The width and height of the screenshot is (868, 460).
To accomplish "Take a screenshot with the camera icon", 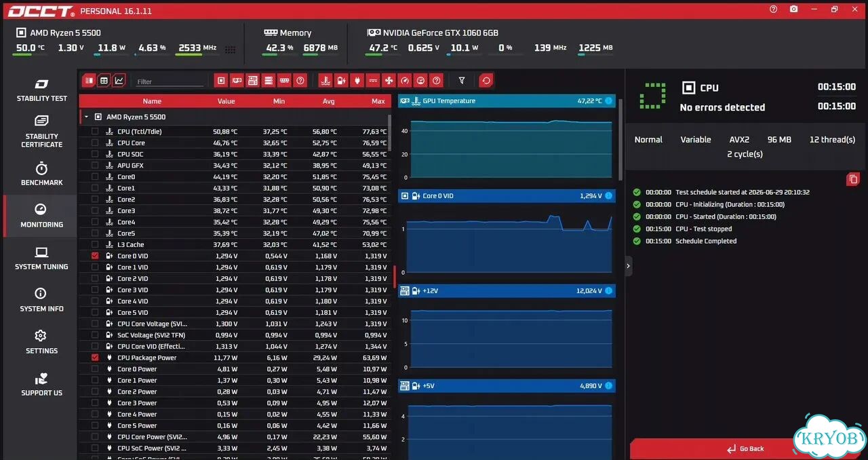I will tap(794, 9).
